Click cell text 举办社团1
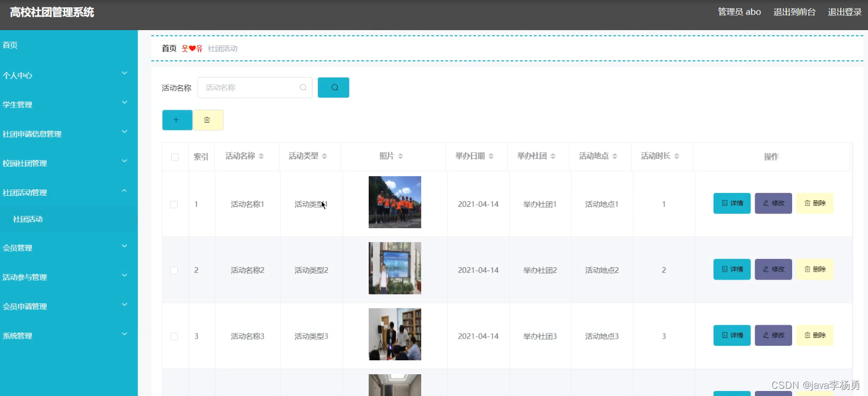The height and width of the screenshot is (396, 868). [x=540, y=205]
